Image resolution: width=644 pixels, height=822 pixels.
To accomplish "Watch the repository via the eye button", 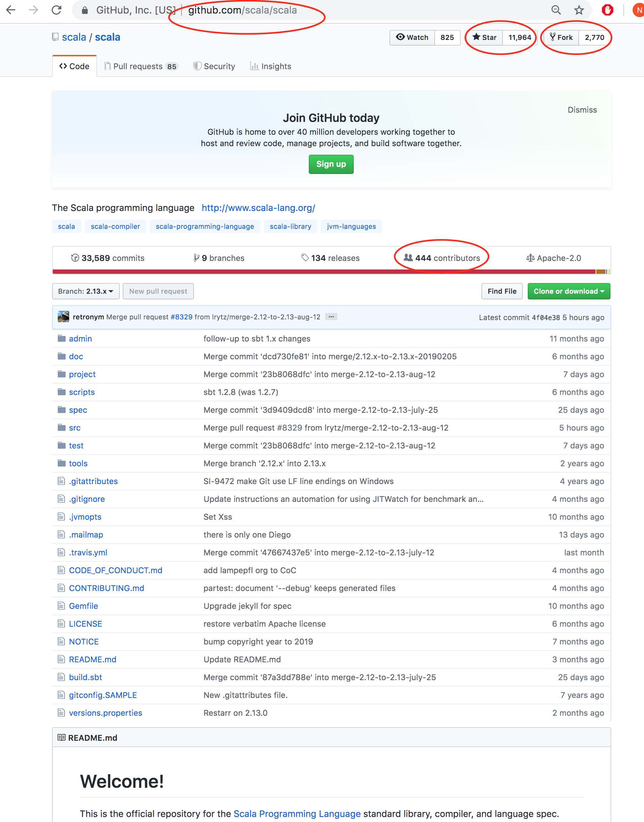I will [x=412, y=37].
